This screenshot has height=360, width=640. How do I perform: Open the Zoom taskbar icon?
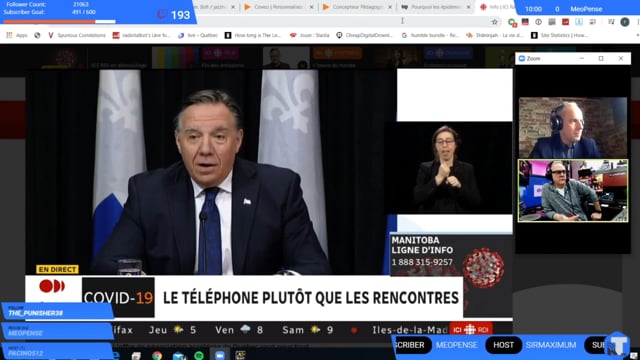(220, 356)
